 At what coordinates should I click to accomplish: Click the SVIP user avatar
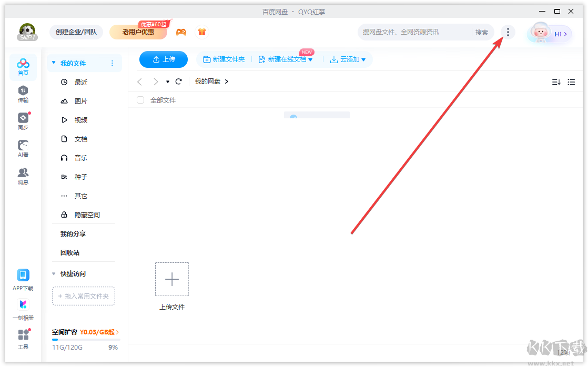coord(27,32)
